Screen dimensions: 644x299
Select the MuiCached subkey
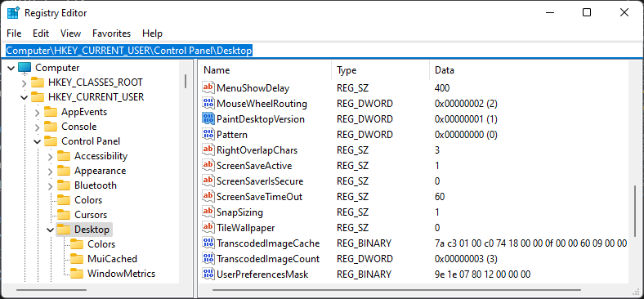[112, 259]
